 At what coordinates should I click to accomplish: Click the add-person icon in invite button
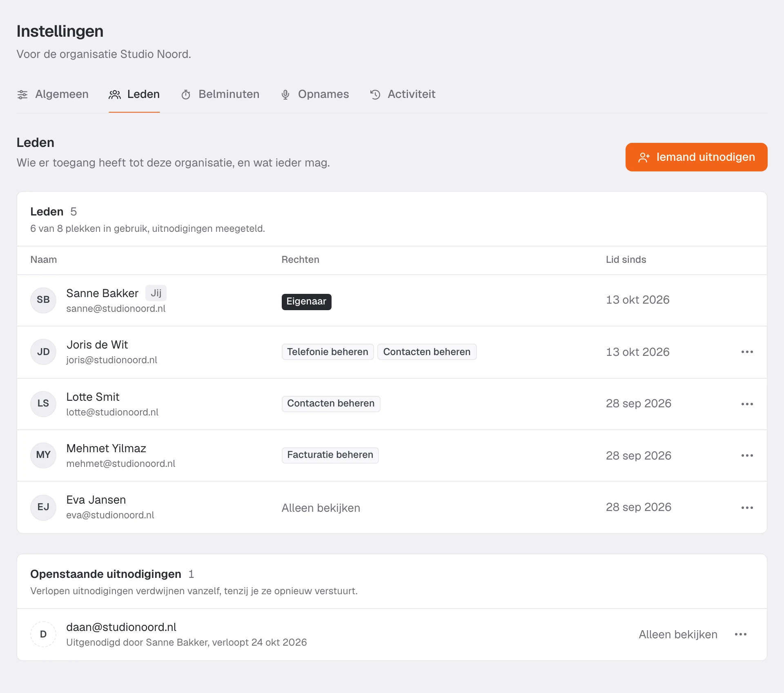coord(644,158)
